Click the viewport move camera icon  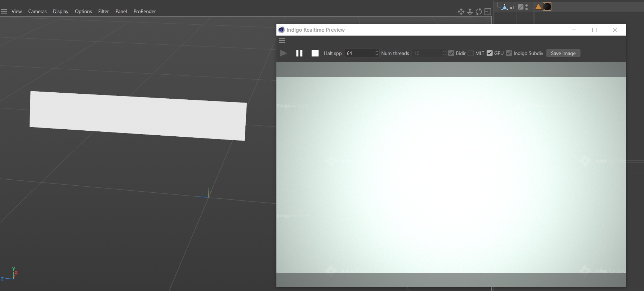pyautogui.click(x=461, y=12)
